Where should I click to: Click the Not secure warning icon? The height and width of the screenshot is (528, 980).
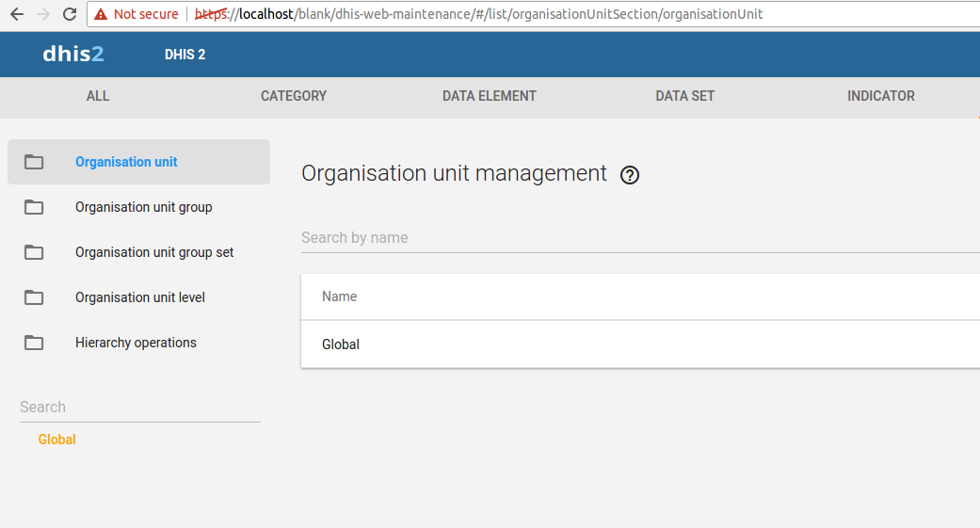[x=101, y=14]
